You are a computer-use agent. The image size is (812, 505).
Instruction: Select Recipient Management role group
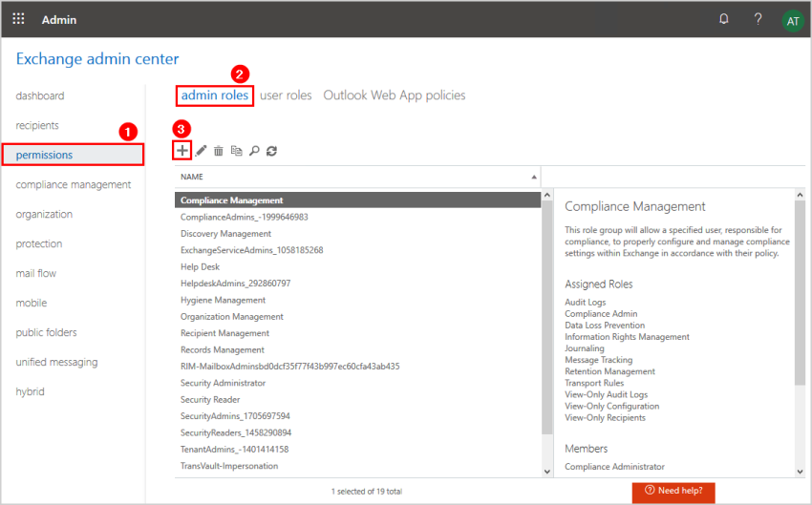[357, 333]
